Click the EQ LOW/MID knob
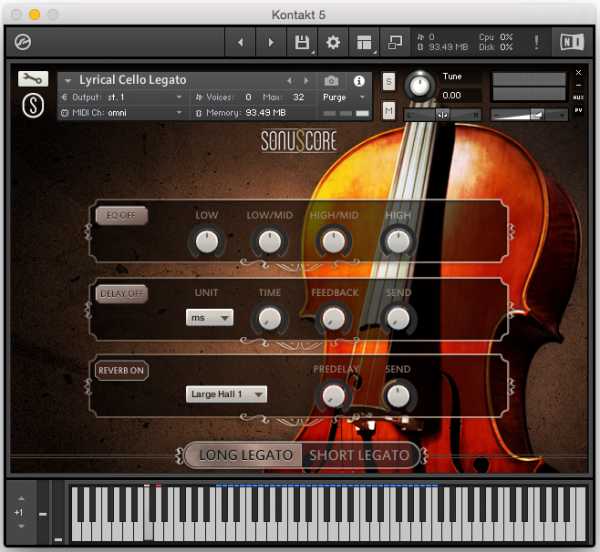The height and width of the screenshot is (552, 600). [270, 242]
